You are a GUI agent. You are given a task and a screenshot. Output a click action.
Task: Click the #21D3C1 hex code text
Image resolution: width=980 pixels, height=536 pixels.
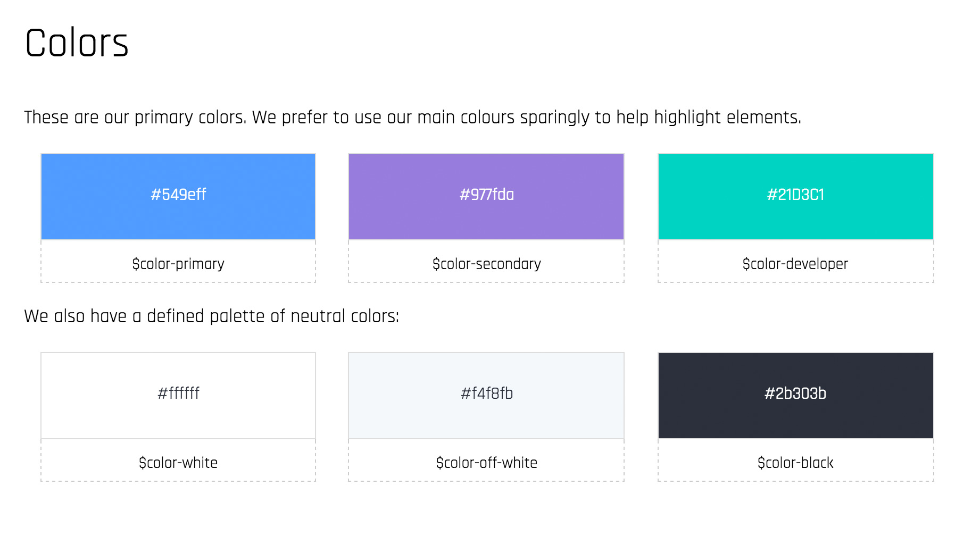pos(795,195)
